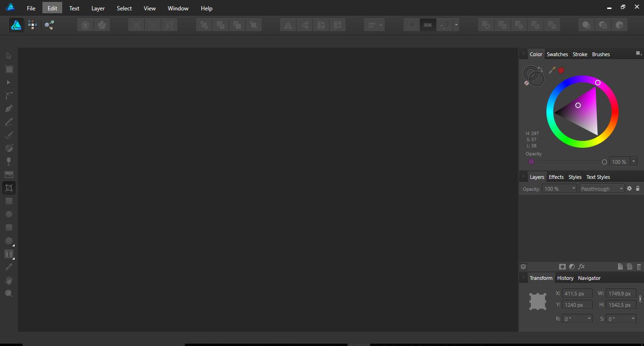Select the Text tool

coord(8,254)
